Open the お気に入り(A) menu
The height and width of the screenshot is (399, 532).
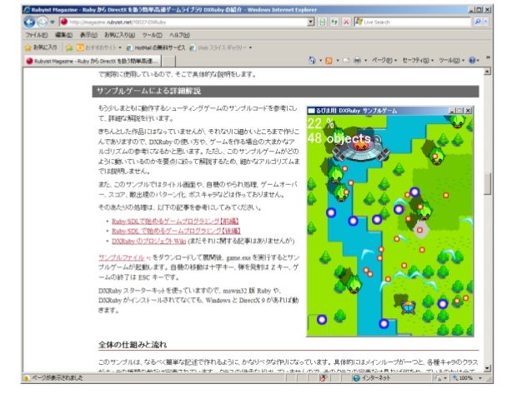click(x=119, y=35)
